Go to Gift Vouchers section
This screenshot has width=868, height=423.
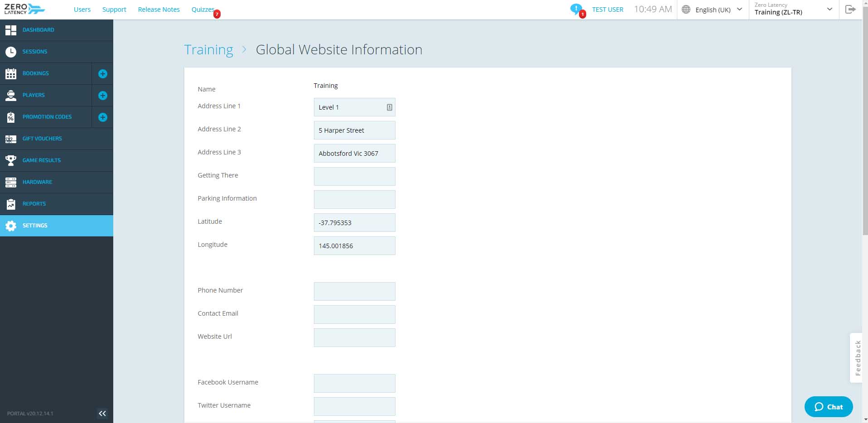pos(42,139)
